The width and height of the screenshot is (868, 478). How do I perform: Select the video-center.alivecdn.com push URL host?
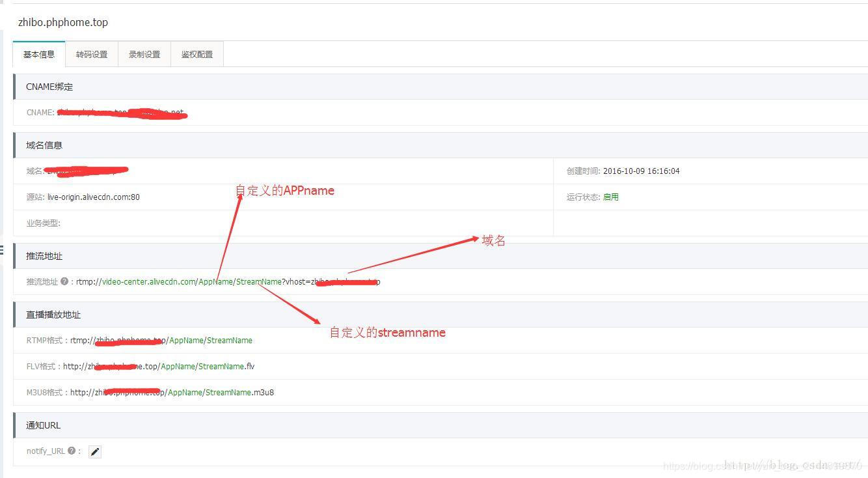pyautogui.click(x=149, y=282)
